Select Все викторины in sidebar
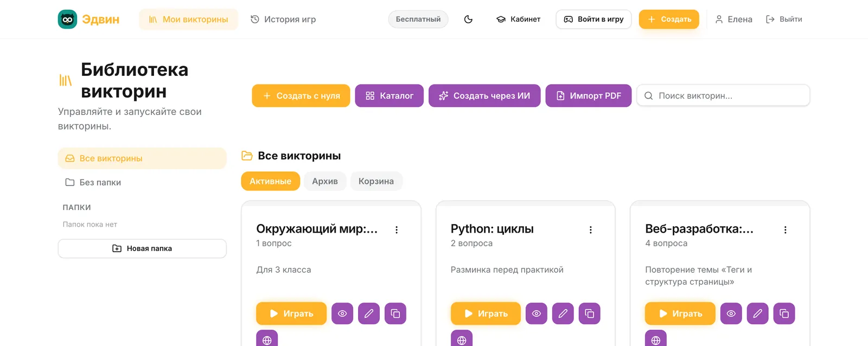 [x=142, y=158]
